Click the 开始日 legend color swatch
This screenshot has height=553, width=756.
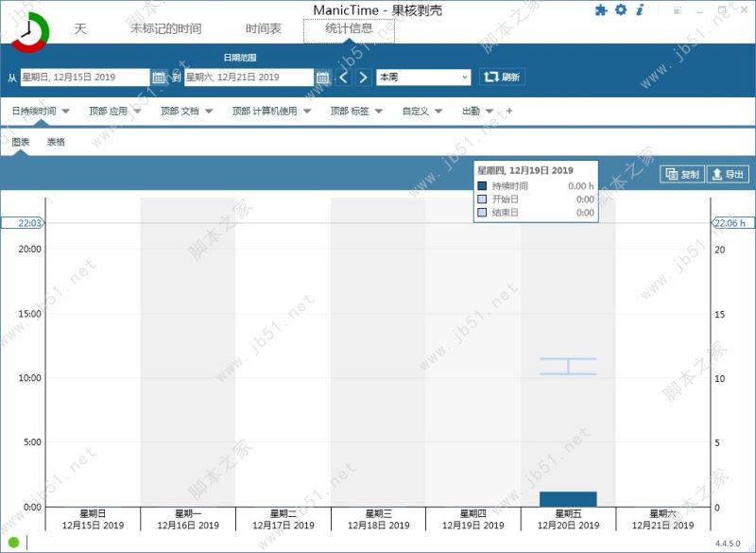(482, 199)
